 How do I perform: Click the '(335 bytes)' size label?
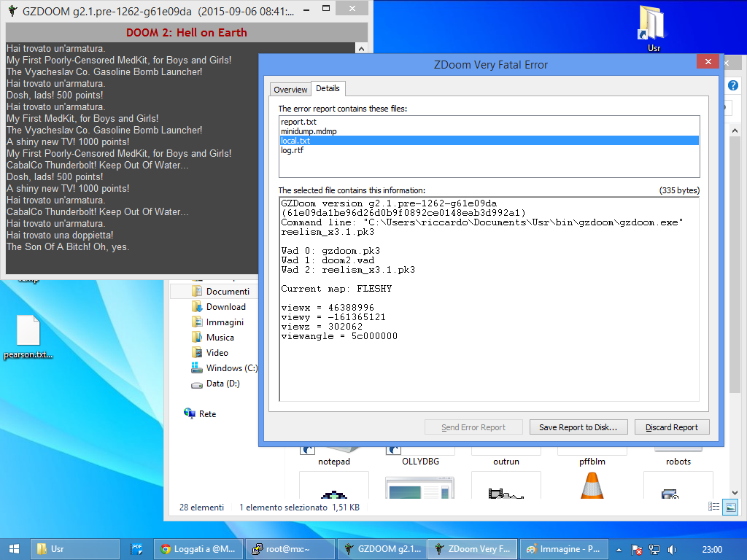pyautogui.click(x=679, y=190)
